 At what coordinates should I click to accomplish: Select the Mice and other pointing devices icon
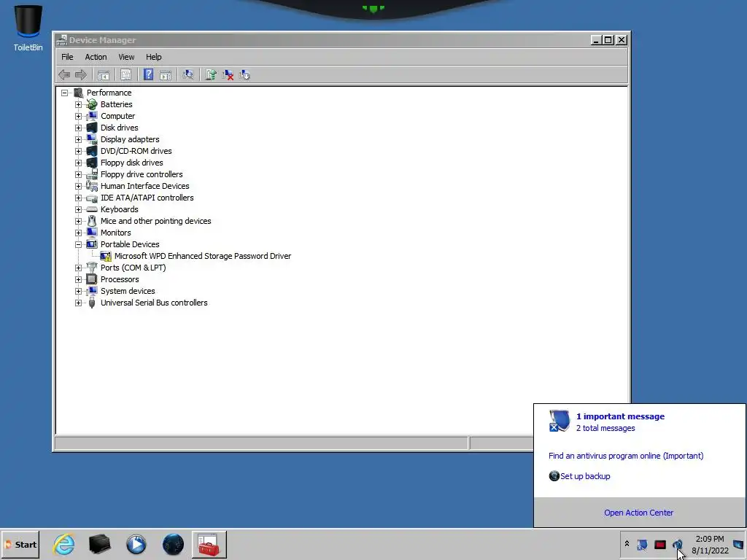(92, 221)
